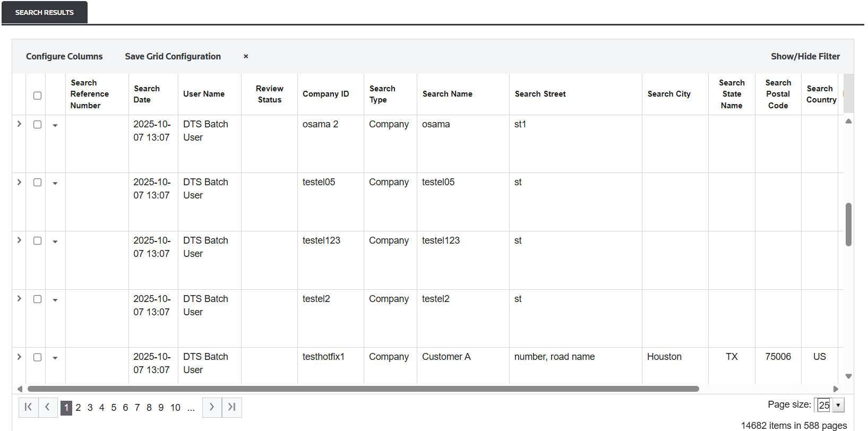Click the × icon beside Save Grid Configuration

[246, 56]
